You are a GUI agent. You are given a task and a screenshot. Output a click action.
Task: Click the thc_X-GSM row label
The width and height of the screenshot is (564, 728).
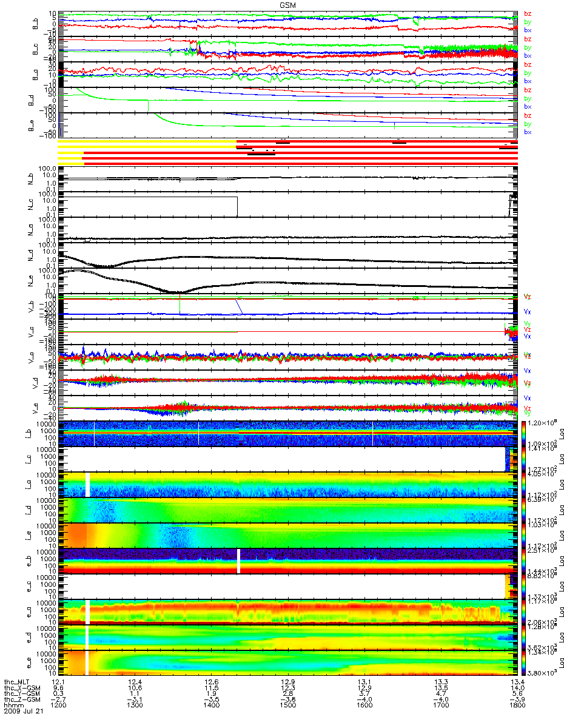22,689
